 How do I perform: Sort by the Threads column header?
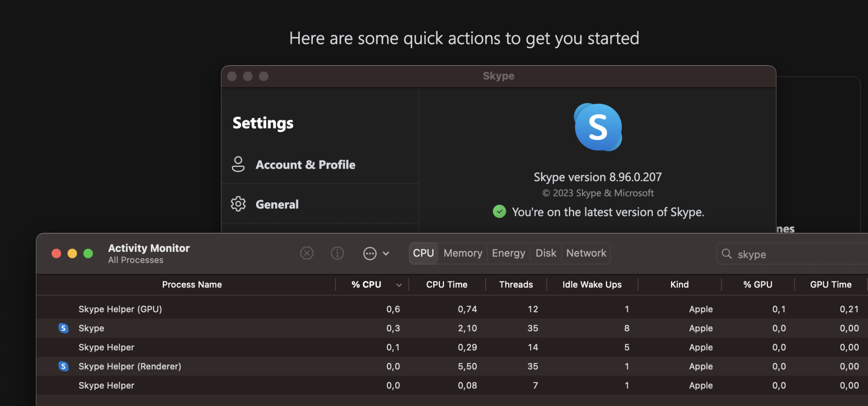click(516, 285)
